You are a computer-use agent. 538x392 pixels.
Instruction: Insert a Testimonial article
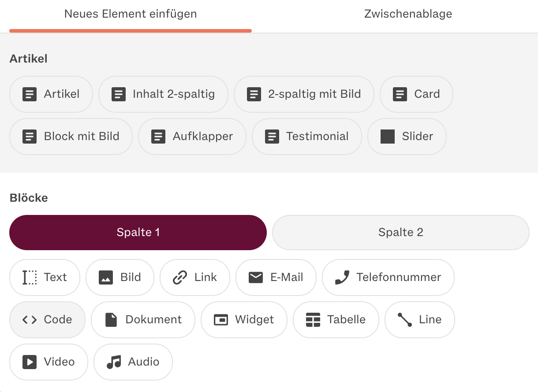(307, 137)
